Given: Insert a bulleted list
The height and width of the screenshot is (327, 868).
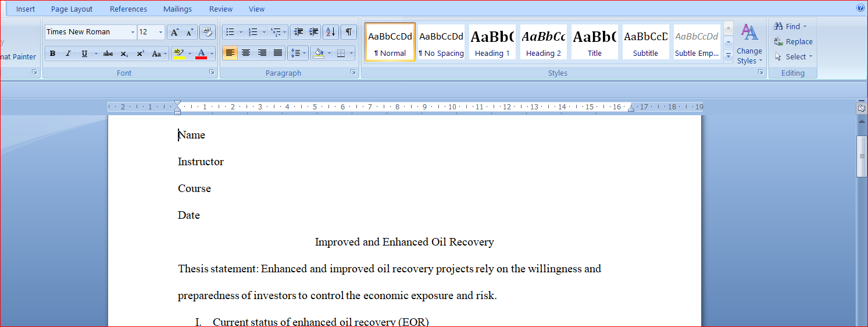Looking at the screenshot, I should 230,32.
